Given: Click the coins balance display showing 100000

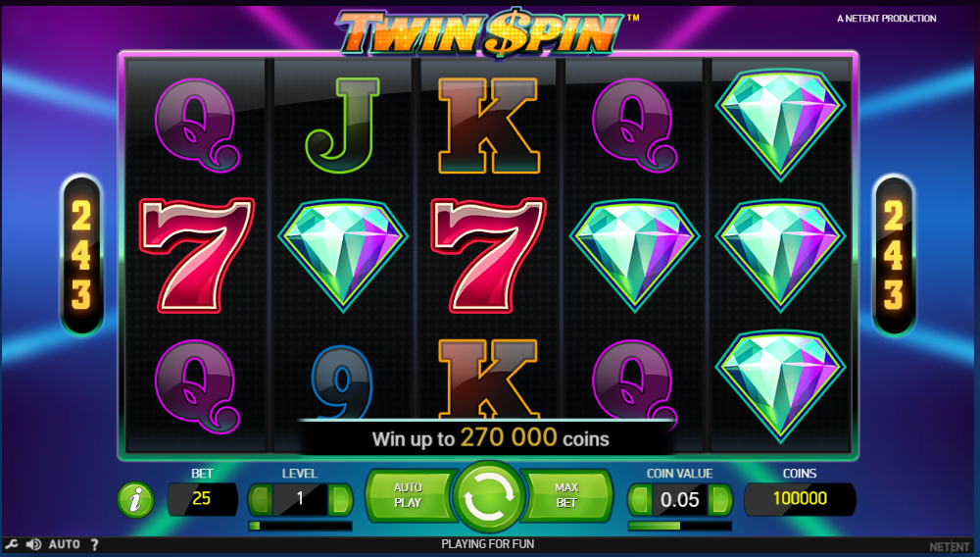Looking at the screenshot, I should tap(800, 499).
